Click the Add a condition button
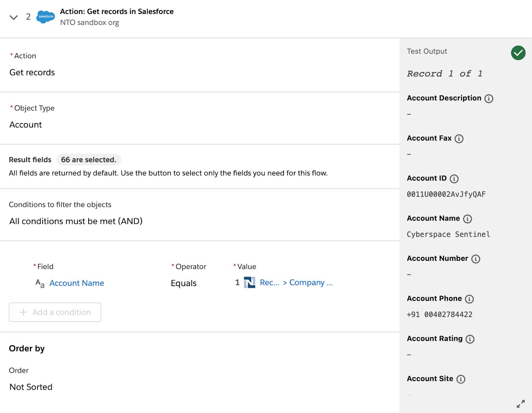 pyautogui.click(x=55, y=312)
